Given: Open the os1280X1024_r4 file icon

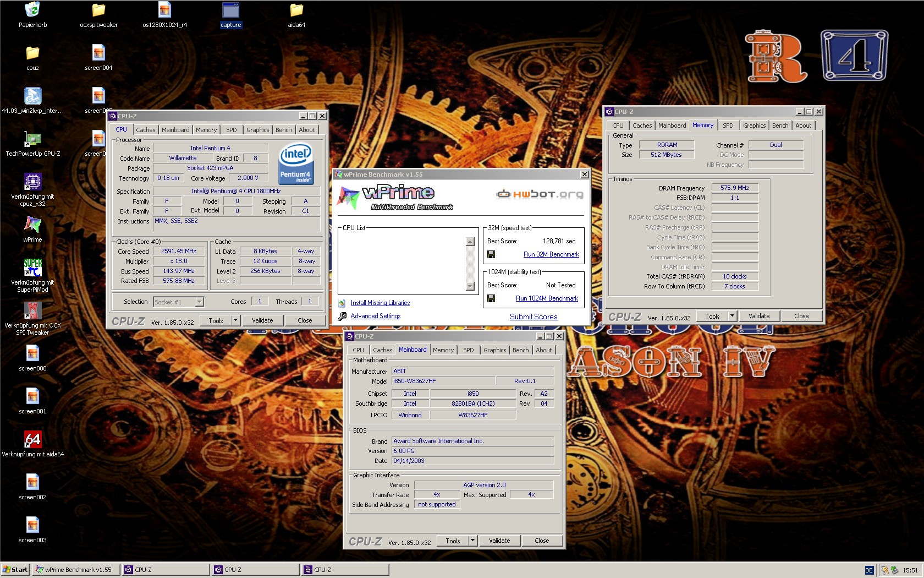Looking at the screenshot, I should (164, 10).
